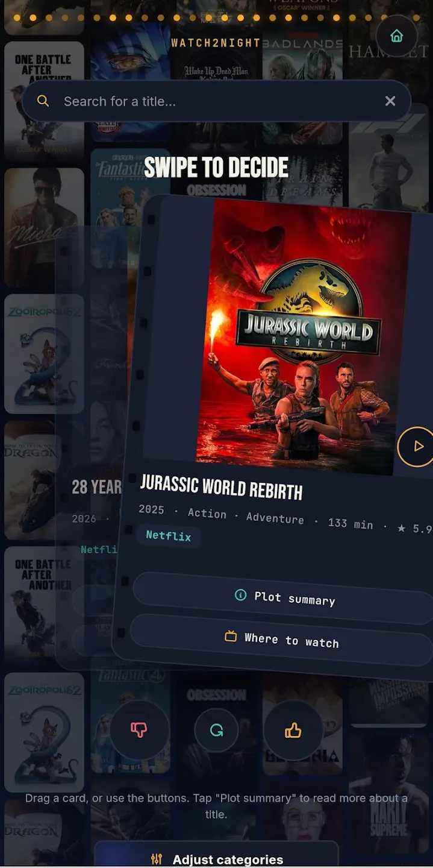Click the TV icon in Where to watch

click(231, 636)
